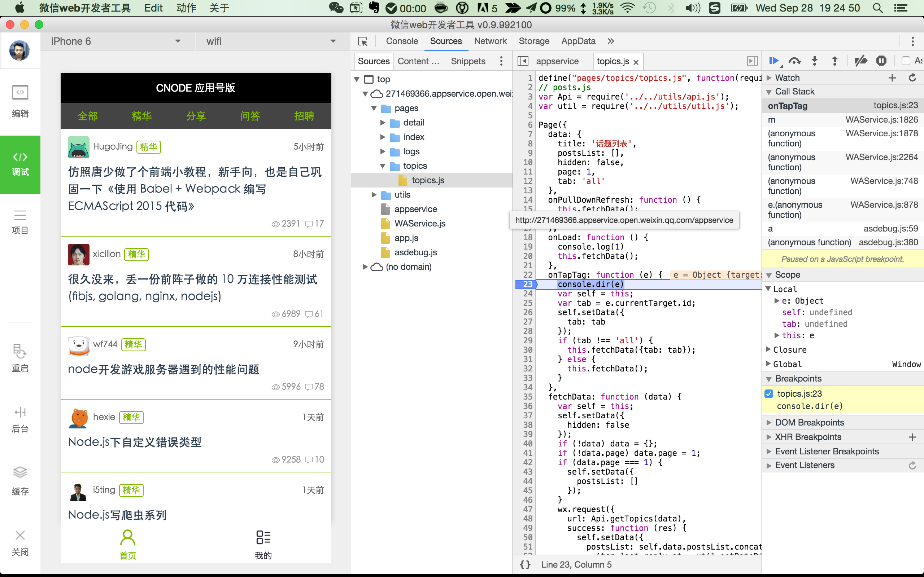Click the step into function icon
Viewport: 924px width, 577px height.
(x=814, y=61)
